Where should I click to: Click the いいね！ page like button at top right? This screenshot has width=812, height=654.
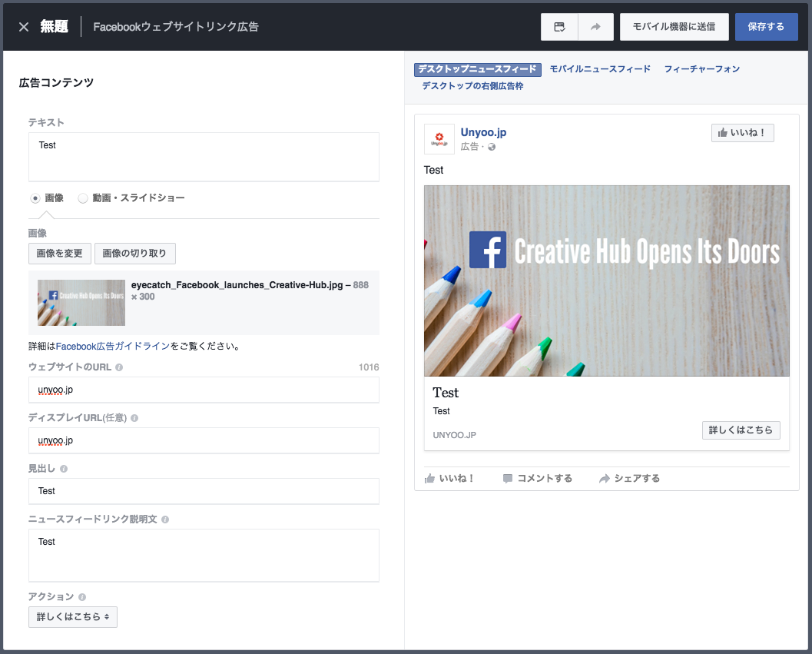point(743,133)
